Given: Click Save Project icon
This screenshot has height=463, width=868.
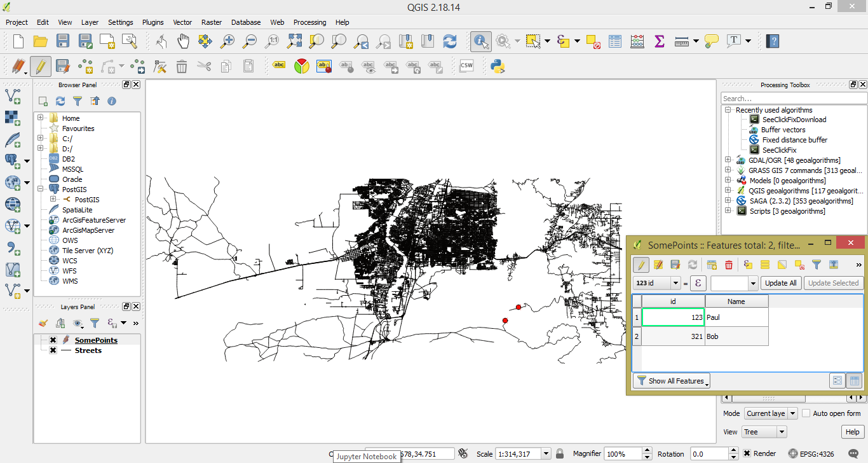Looking at the screenshot, I should point(62,41).
